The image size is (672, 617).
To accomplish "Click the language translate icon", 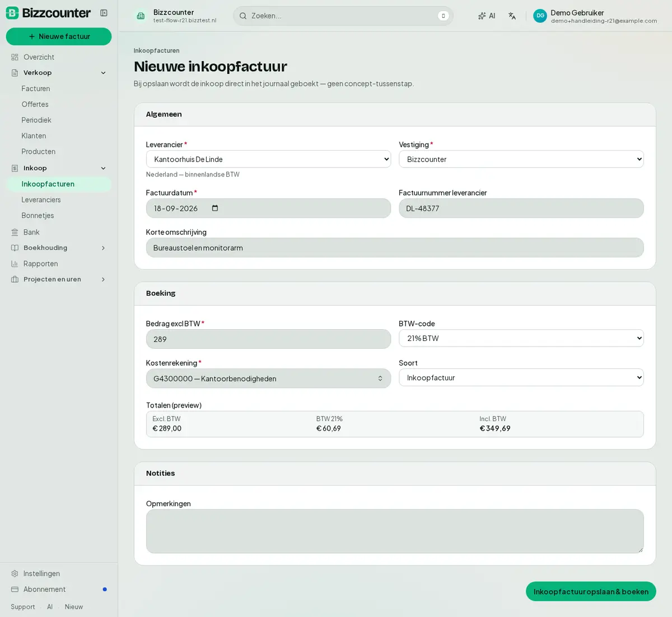I will [x=512, y=16].
